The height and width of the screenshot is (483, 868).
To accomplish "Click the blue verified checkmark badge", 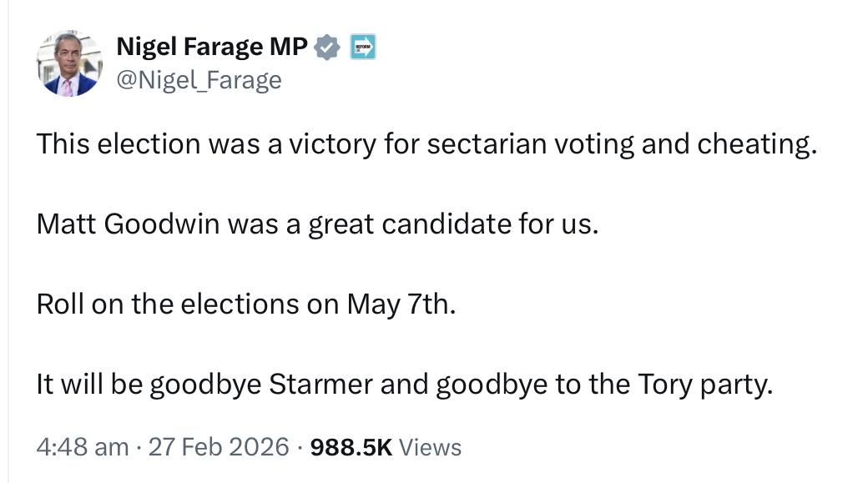I will 328,48.
